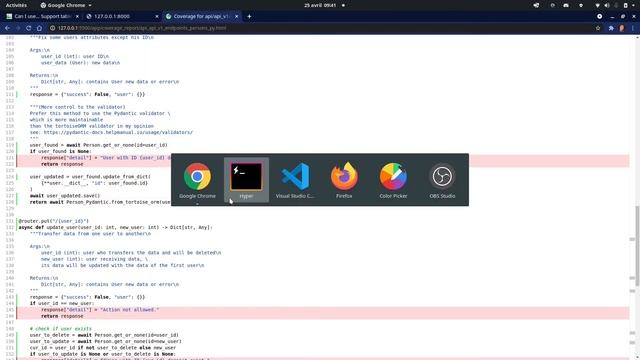Click the Discord tray icon
Viewport: 640px width, 360px height.
pos(566,5)
